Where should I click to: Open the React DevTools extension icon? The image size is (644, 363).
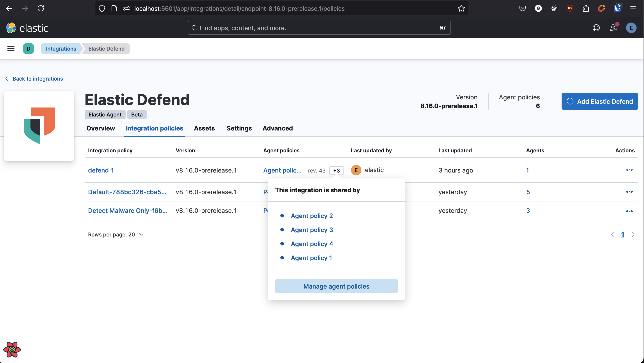pyautogui.click(x=554, y=9)
